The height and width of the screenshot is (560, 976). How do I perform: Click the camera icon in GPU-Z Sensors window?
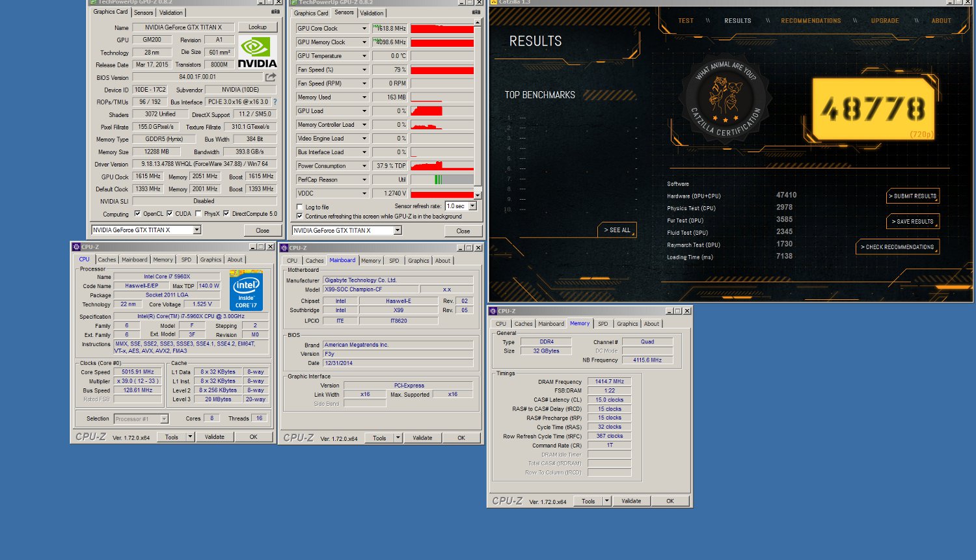click(x=476, y=12)
